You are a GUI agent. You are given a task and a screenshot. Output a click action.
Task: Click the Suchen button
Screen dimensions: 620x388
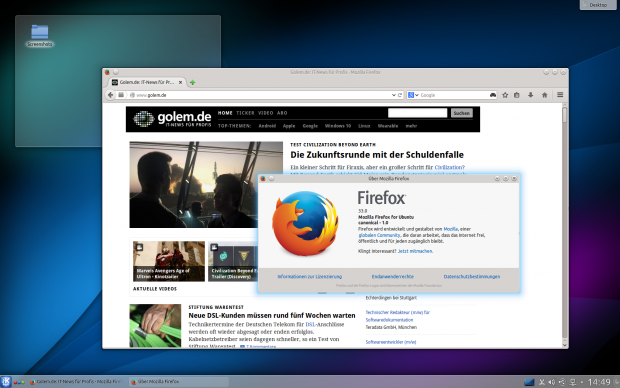tap(461, 113)
